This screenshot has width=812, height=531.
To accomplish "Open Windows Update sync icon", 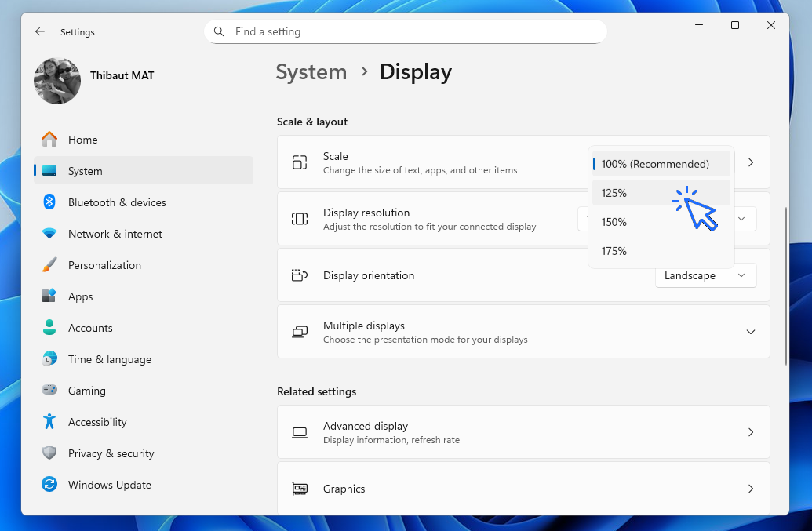I will [49, 485].
